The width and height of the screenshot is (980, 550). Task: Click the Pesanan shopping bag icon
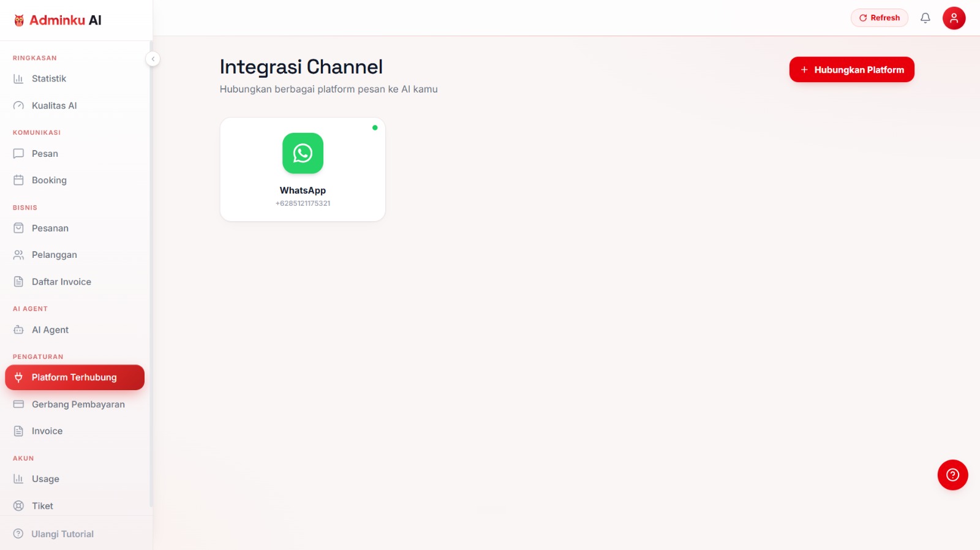(x=18, y=228)
